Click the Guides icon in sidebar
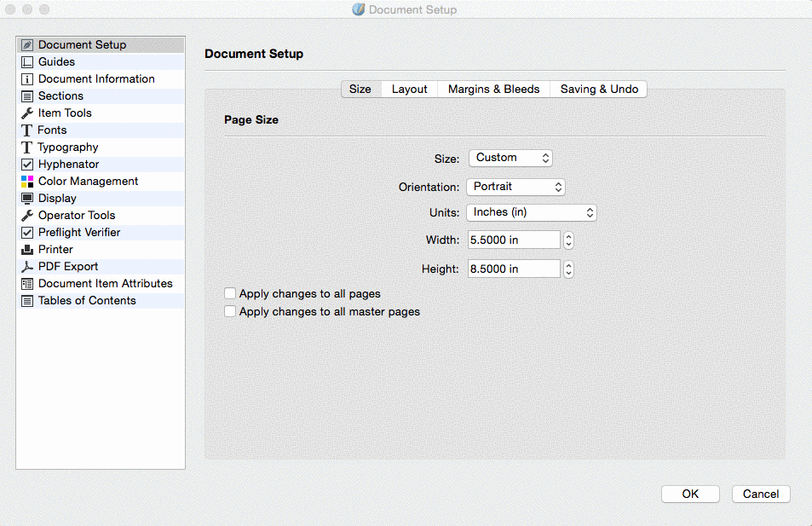This screenshot has width=812, height=526. 27,62
